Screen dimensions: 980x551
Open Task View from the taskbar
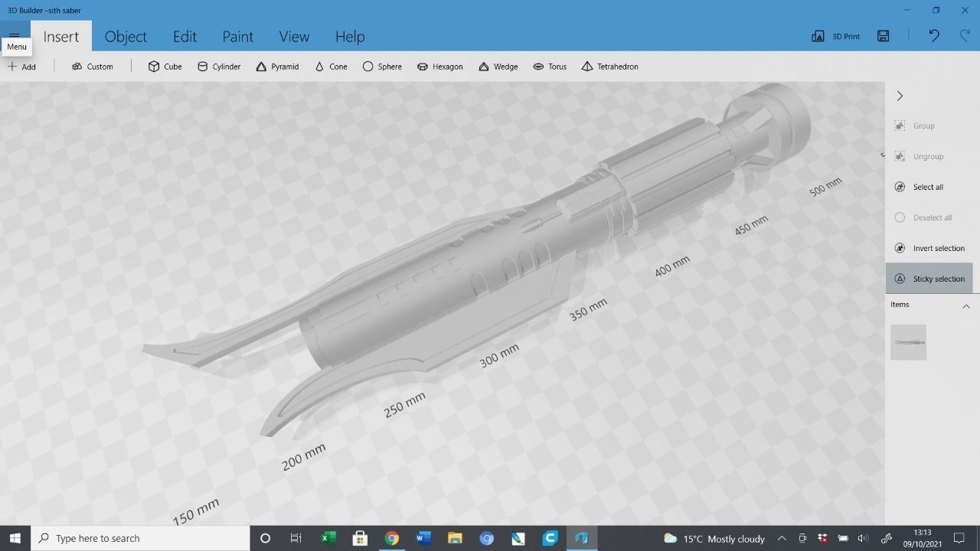point(296,538)
